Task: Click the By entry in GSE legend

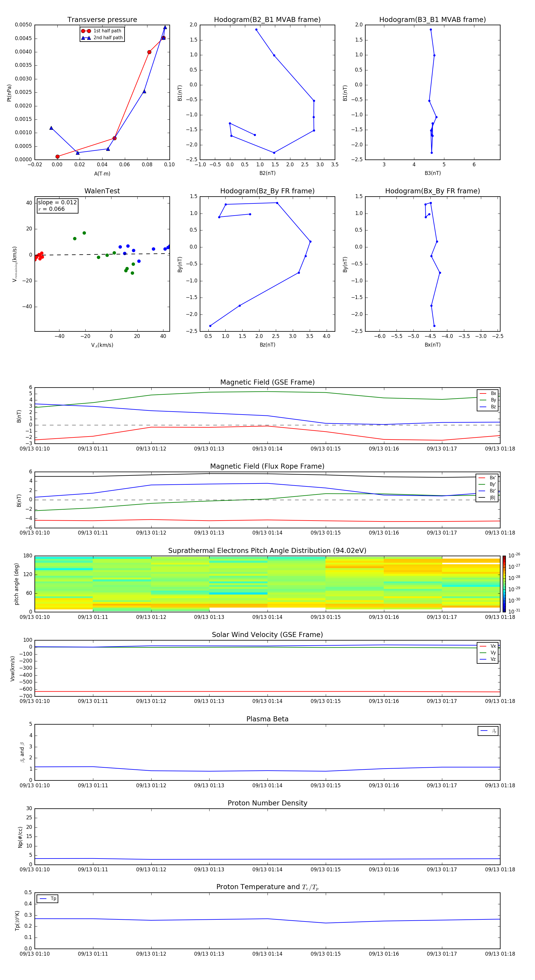Action: [488, 400]
